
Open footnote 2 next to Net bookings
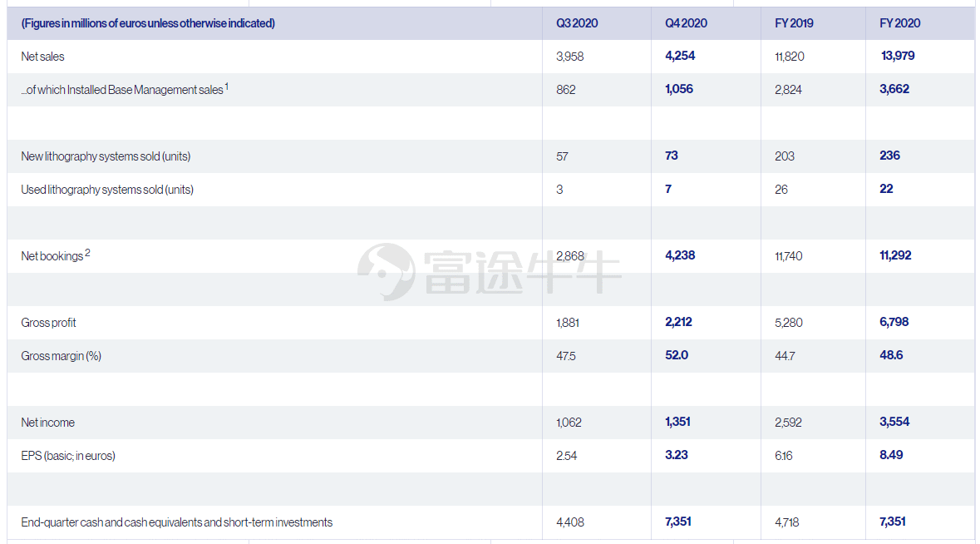coord(87,253)
